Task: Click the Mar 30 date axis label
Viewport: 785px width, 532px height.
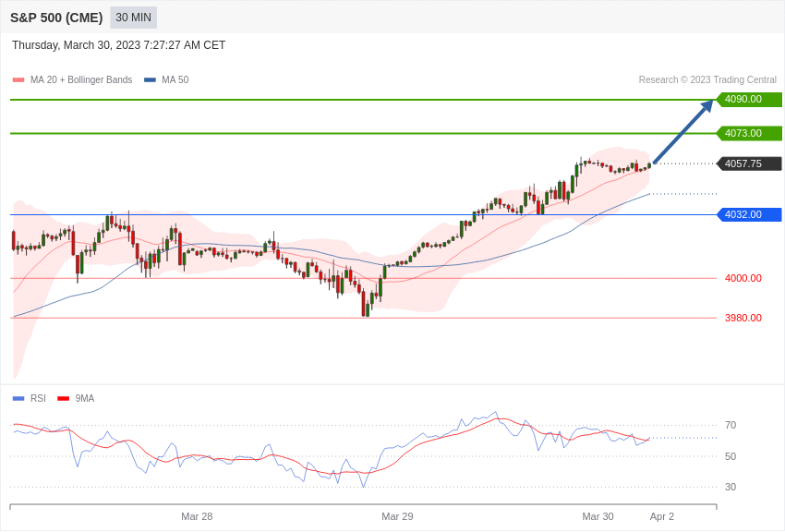Action: click(x=598, y=516)
